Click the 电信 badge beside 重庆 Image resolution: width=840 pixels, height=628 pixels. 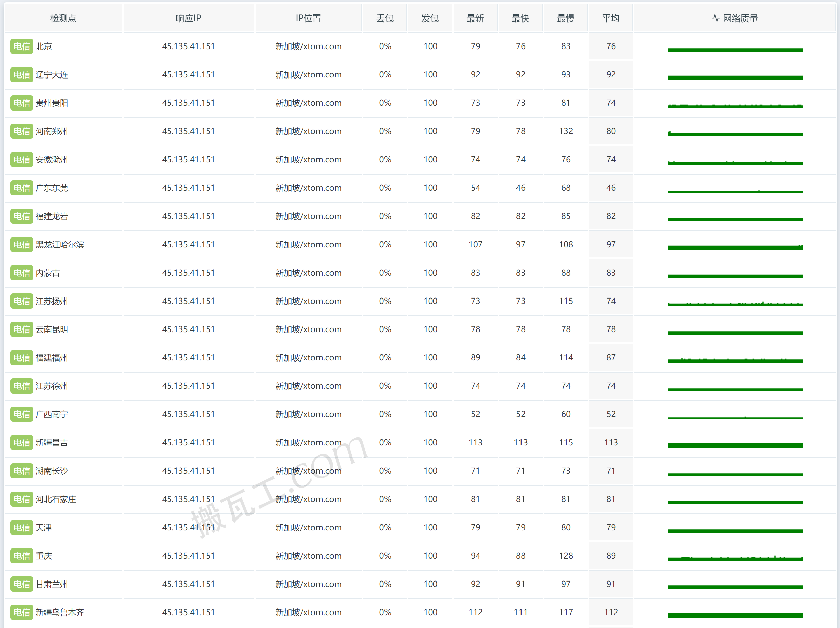pyautogui.click(x=22, y=556)
